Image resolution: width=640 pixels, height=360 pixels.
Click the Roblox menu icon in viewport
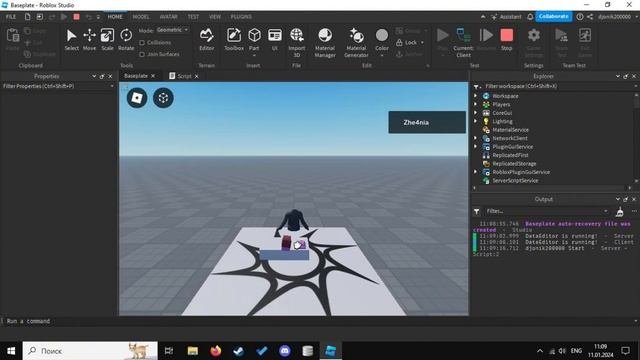pos(137,98)
